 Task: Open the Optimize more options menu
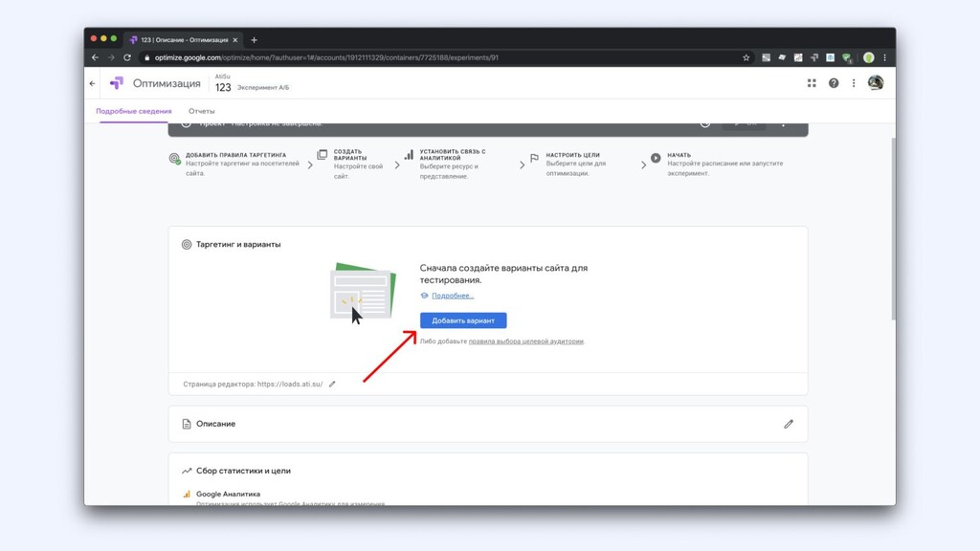click(x=854, y=83)
